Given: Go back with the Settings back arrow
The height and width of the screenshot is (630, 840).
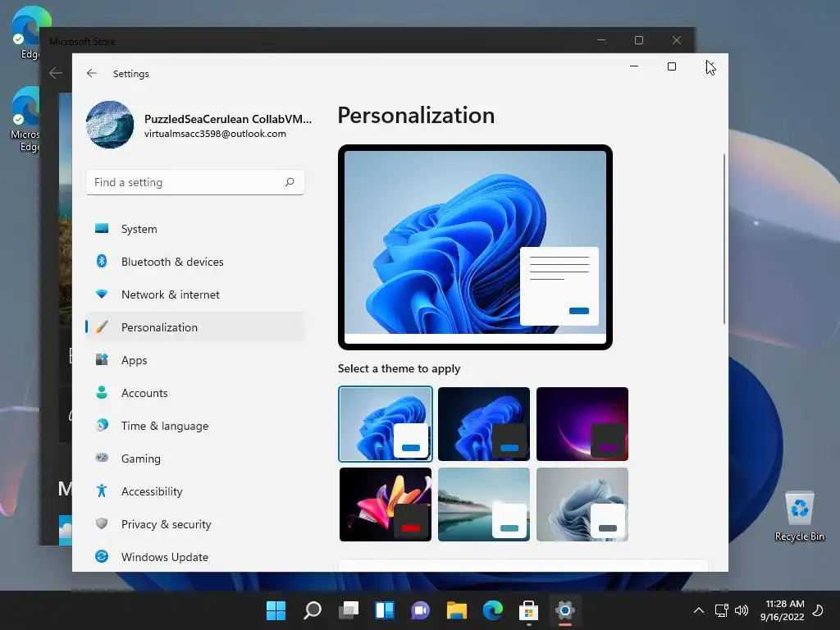Looking at the screenshot, I should coord(92,73).
